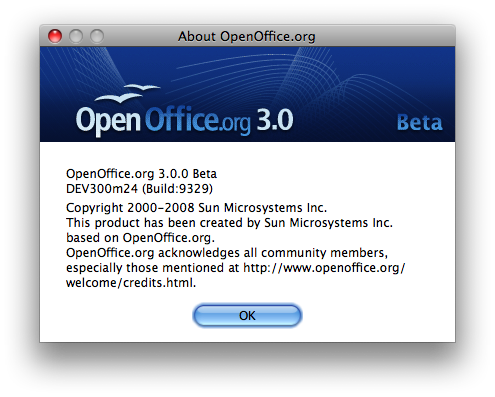Click the Beta label on banner
495x397 pixels.
coord(420,123)
